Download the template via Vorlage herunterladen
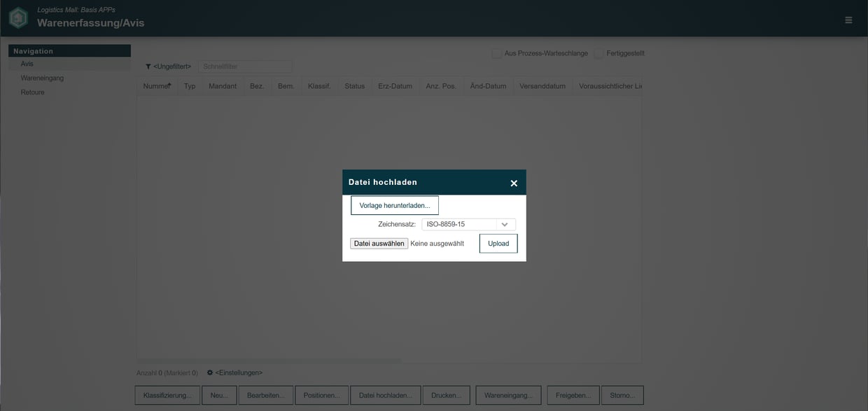This screenshot has height=411, width=868. [395, 204]
